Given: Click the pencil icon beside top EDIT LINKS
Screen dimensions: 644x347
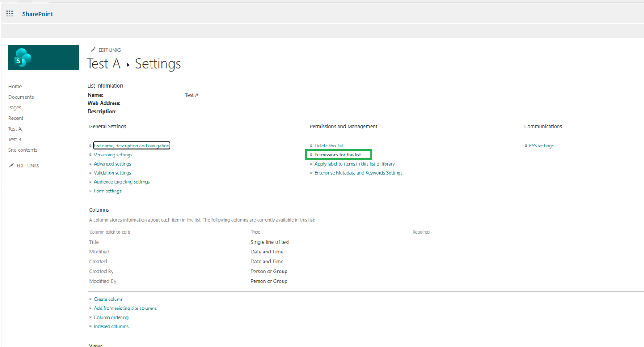Looking at the screenshot, I should click(x=93, y=50).
